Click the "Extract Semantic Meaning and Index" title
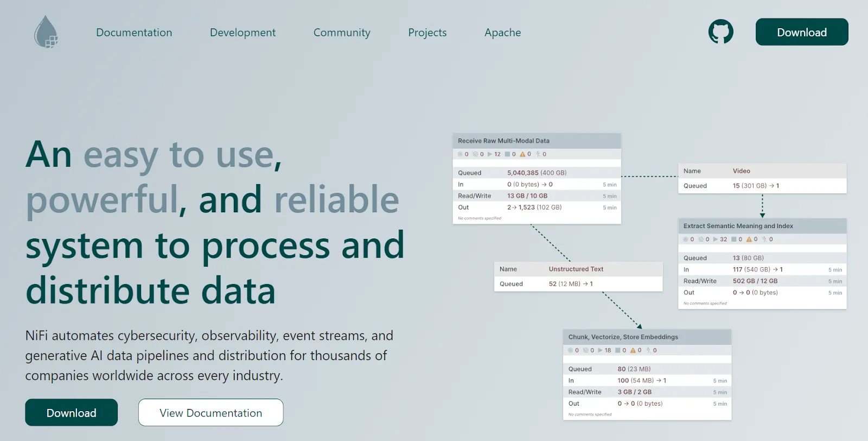 pos(738,226)
